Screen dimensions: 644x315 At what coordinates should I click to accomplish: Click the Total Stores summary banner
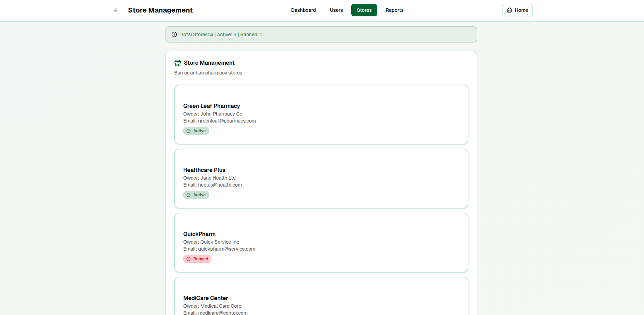pos(321,34)
